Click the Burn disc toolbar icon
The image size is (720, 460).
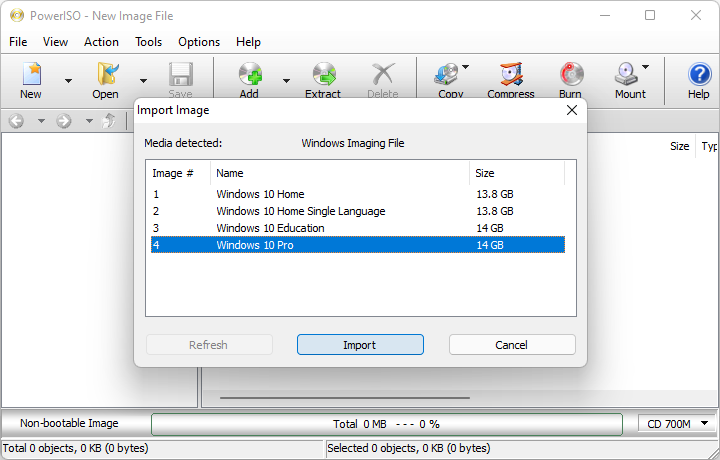pyautogui.click(x=570, y=79)
